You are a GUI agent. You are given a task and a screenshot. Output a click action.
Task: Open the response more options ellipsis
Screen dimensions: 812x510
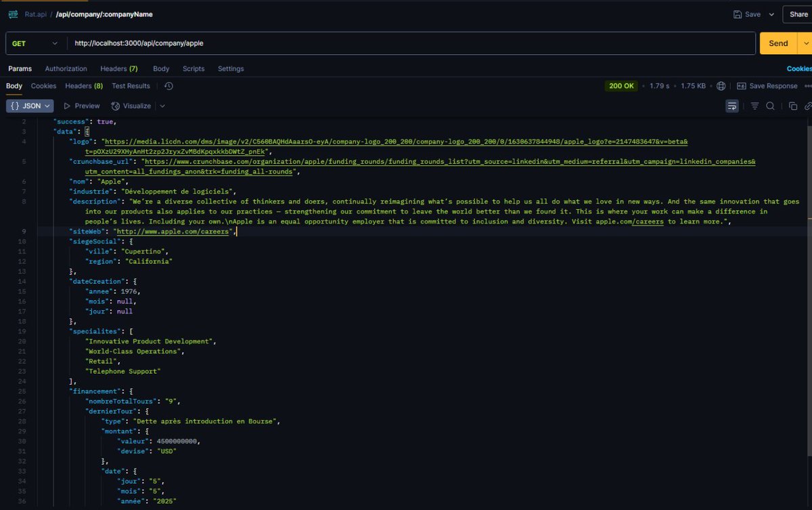[x=807, y=86]
